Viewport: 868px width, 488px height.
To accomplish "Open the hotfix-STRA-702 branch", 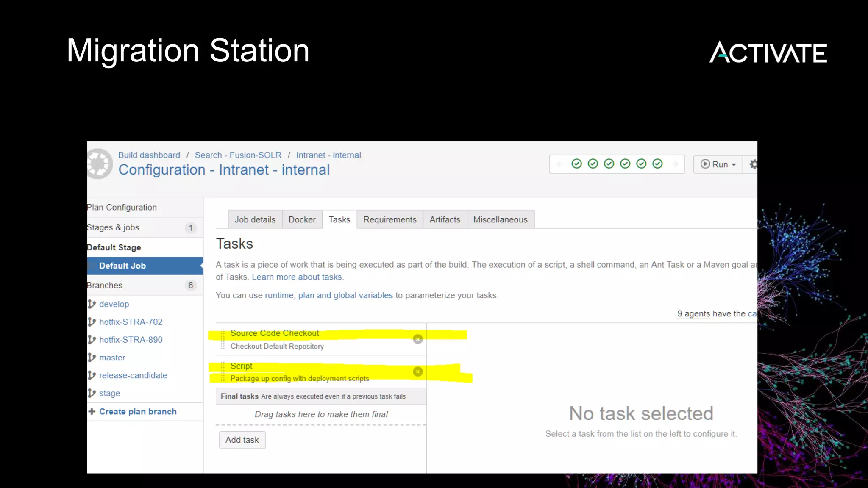I will (x=131, y=322).
